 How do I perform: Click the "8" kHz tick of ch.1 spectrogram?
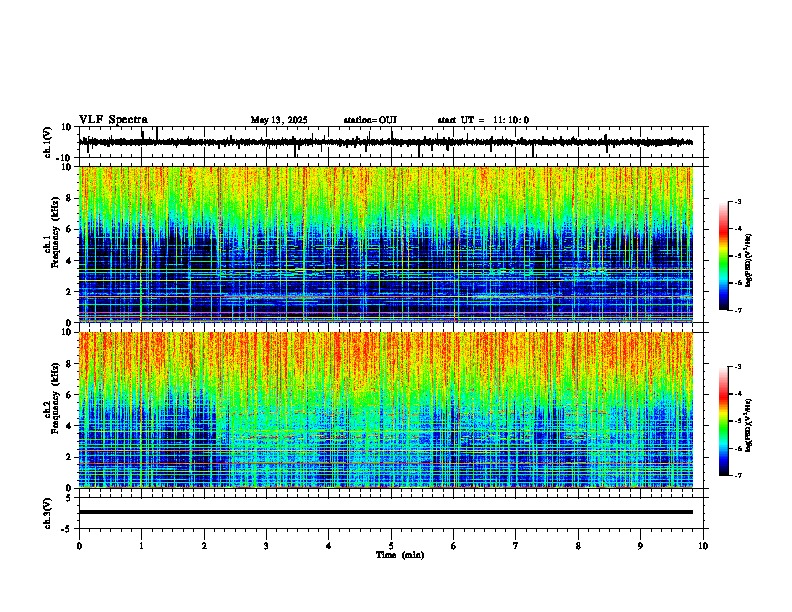[x=70, y=198]
